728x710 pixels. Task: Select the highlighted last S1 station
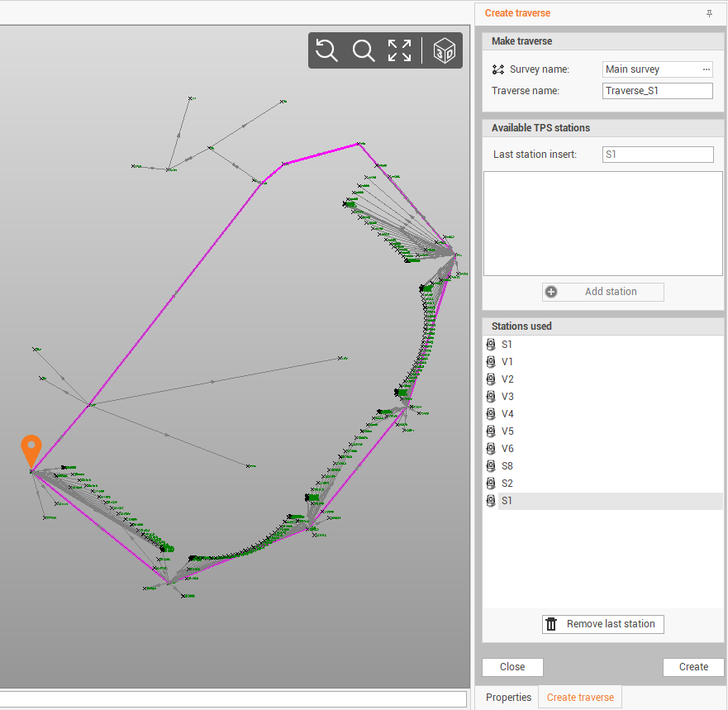[x=507, y=501]
